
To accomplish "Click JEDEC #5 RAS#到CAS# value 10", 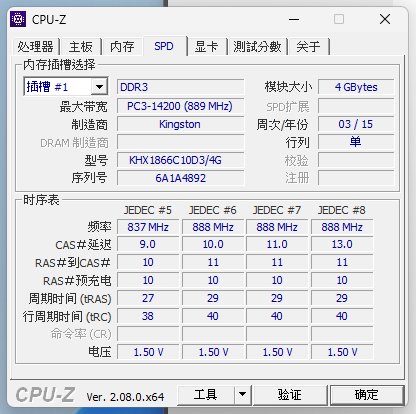I will [148, 262].
